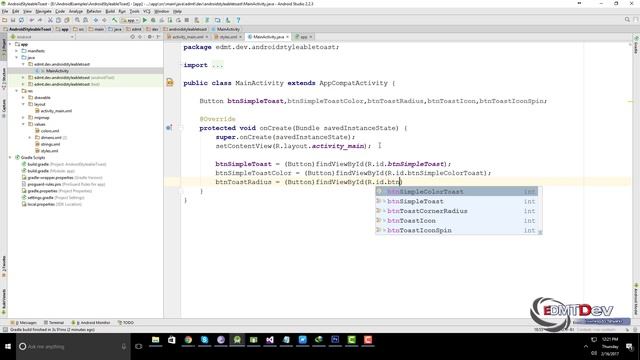Open the Terminal tool window button

pyautogui.click(x=54, y=322)
